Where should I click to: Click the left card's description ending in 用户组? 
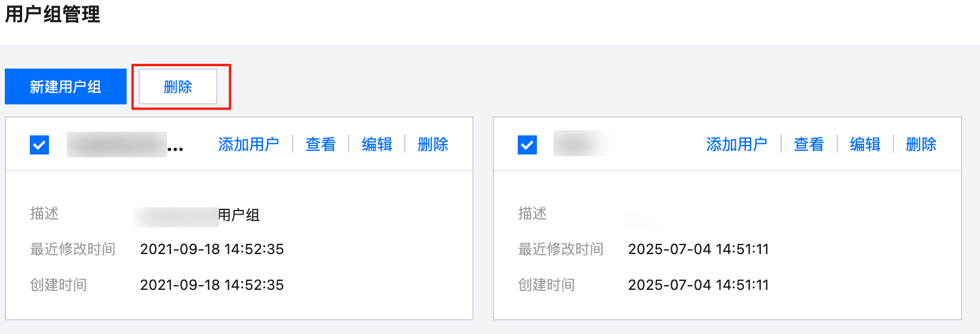pos(197,215)
